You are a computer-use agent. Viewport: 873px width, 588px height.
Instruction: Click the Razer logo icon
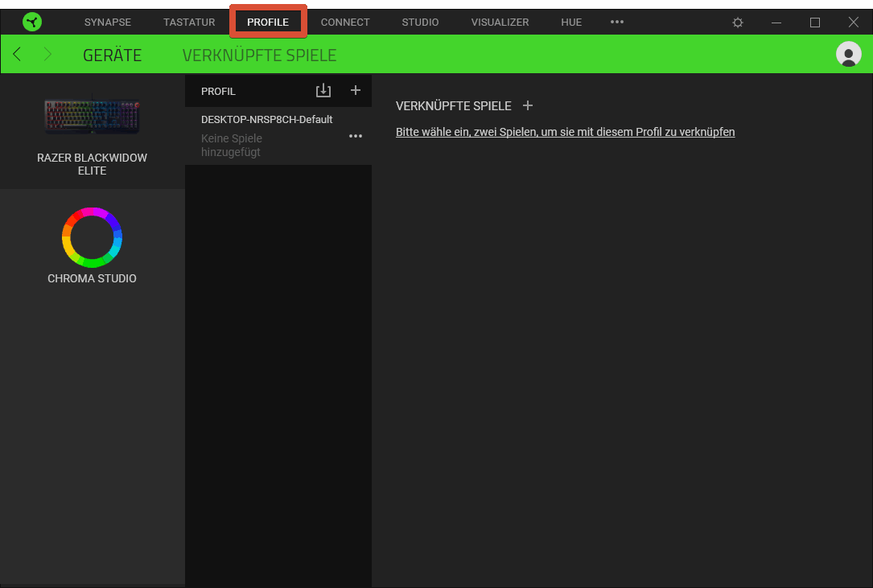[x=32, y=23]
